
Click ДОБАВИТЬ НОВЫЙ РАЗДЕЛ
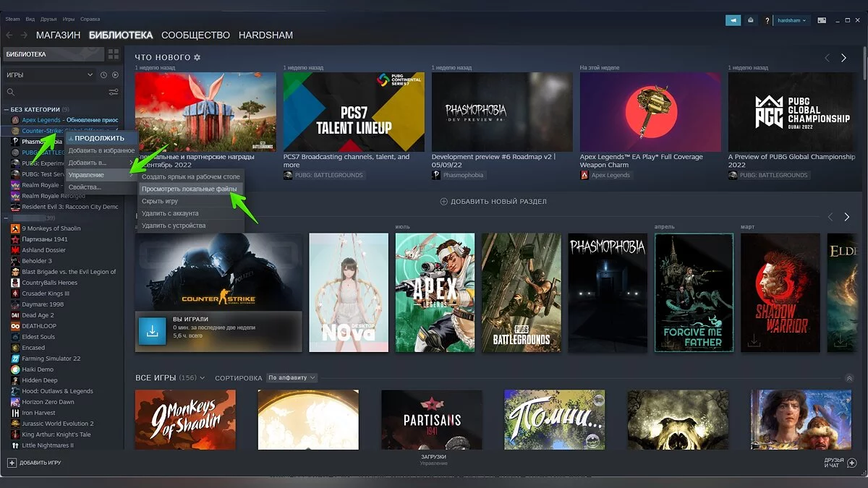[493, 201]
